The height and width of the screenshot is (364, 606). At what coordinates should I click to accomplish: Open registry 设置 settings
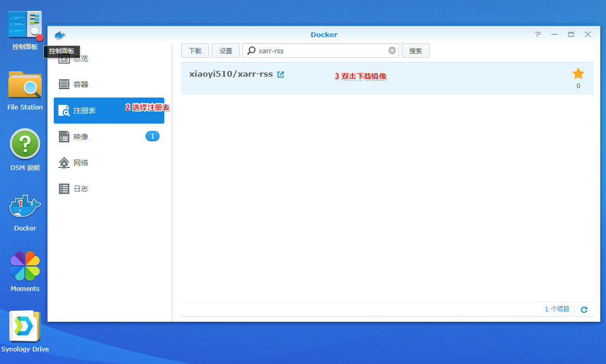(x=225, y=50)
